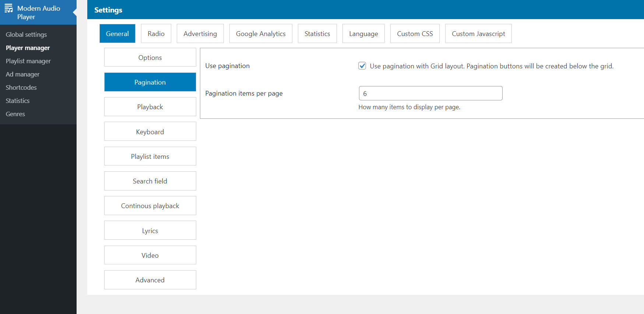The image size is (644, 314).
Task: Go to Playlist manager in sidebar
Action: [x=28, y=61]
